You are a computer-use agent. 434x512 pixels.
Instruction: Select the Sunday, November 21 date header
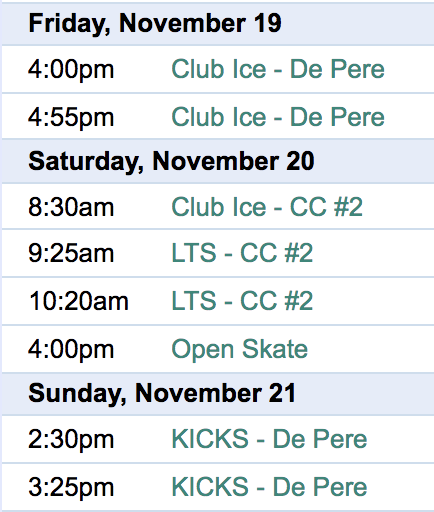(x=162, y=393)
